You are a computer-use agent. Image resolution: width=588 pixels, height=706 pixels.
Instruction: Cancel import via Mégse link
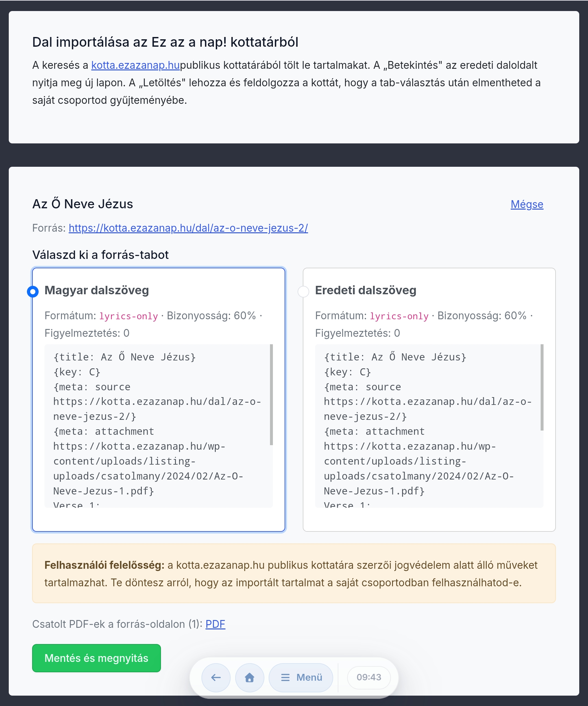(x=527, y=204)
